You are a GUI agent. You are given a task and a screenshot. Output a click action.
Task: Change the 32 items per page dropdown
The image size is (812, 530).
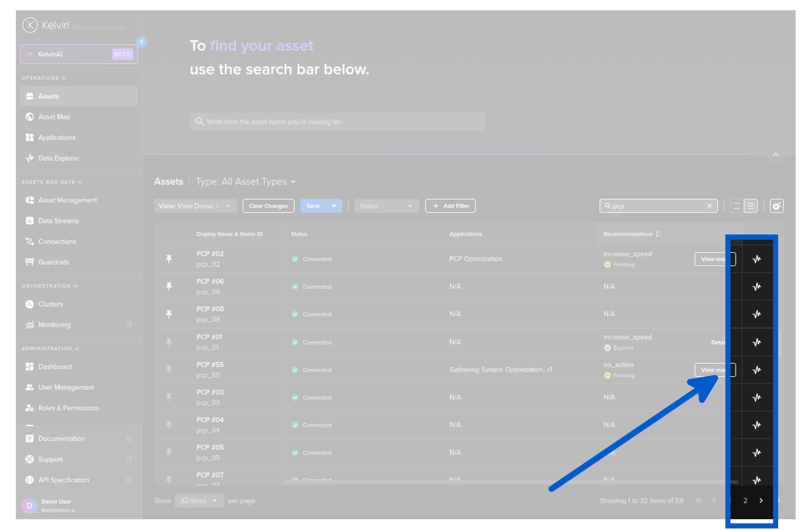pos(199,501)
